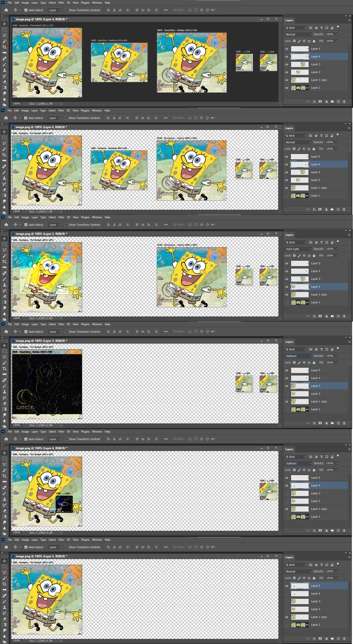Open the Normal blend dropdown in Layer 5 window
Viewport: 353px width, 644px height.
point(298,572)
